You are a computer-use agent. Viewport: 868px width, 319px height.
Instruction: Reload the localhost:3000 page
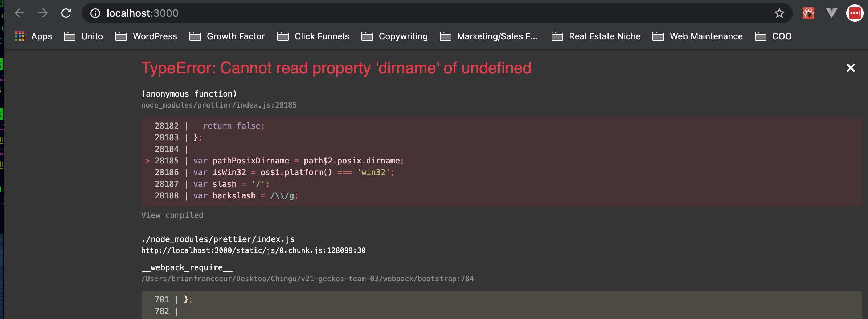click(x=66, y=13)
